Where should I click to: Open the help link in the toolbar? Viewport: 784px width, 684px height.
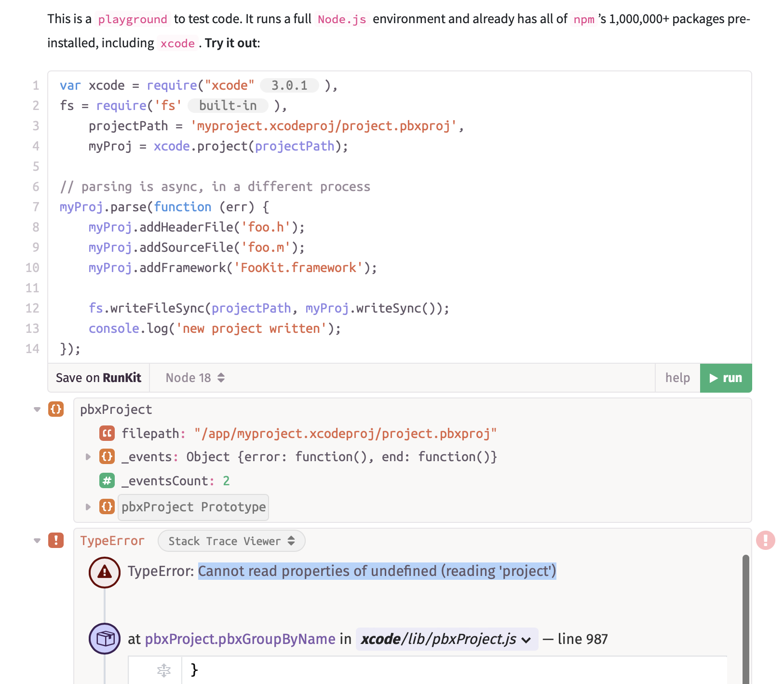click(x=677, y=378)
